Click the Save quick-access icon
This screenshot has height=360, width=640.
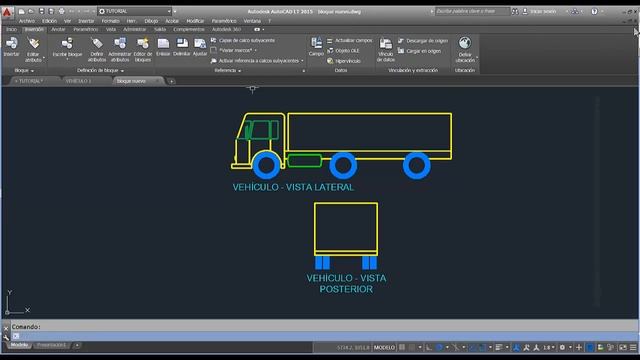41,11
